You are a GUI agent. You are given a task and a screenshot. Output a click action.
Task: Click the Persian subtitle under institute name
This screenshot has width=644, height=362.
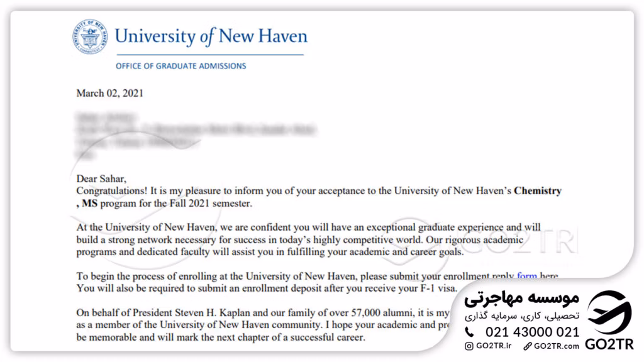tap(522, 316)
